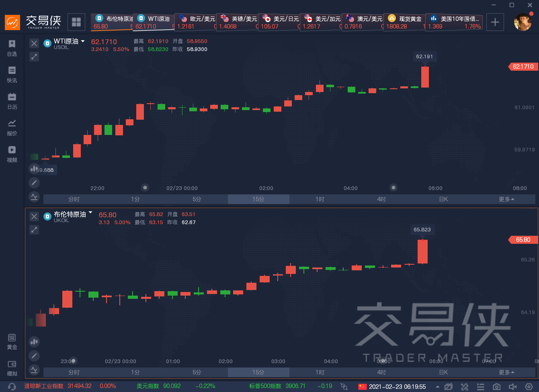The width and height of the screenshot is (539, 392).
Task: Select 5分 timeframe in WTI chart
Action: [x=197, y=199]
